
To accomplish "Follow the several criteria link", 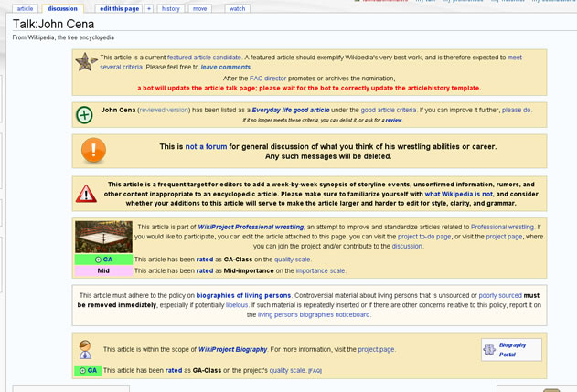I will point(121,67).
